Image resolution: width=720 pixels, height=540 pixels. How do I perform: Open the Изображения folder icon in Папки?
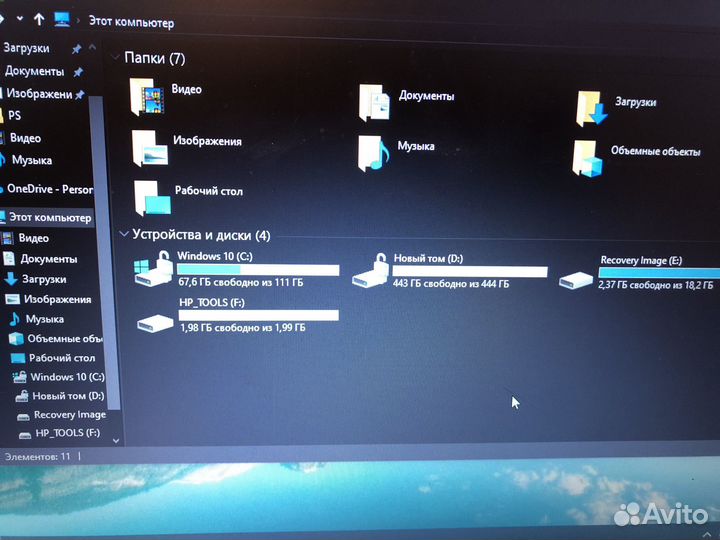coord(150,148)
